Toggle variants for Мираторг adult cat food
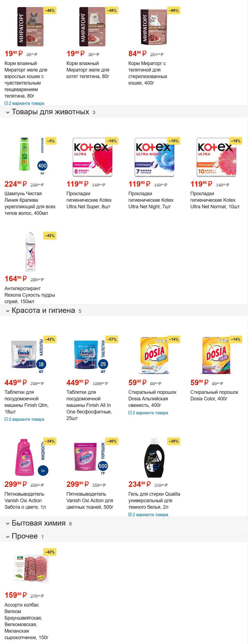The image size is (248, 644). pos(24,103)
